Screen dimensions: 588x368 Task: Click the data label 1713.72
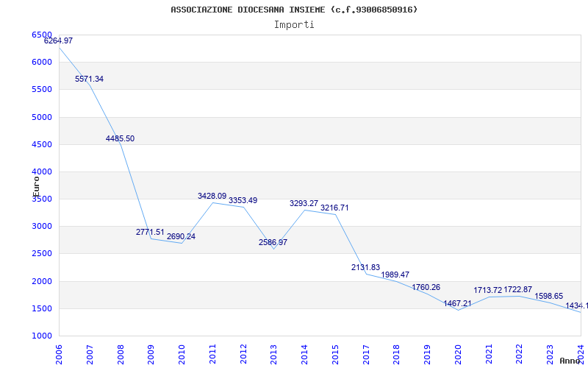[487, 290]
